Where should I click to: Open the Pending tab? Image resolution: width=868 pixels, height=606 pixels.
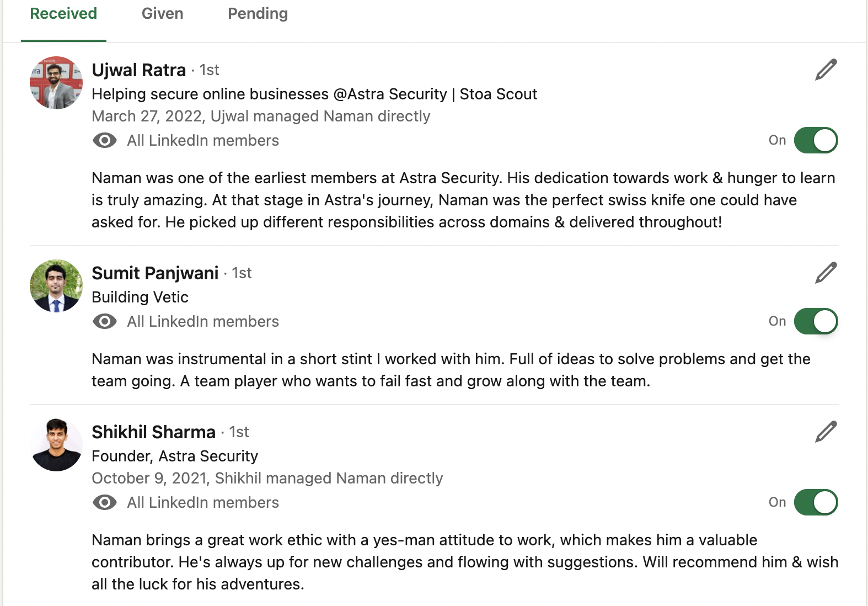258,13
